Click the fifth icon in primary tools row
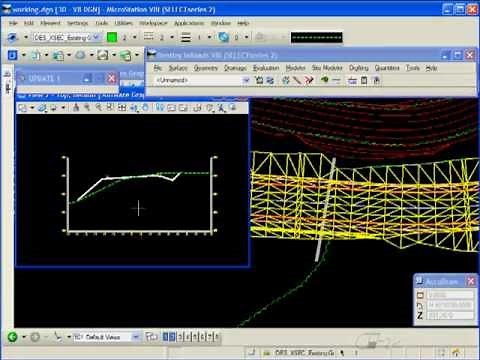This screenshot has width=480, height=360. 103,55
